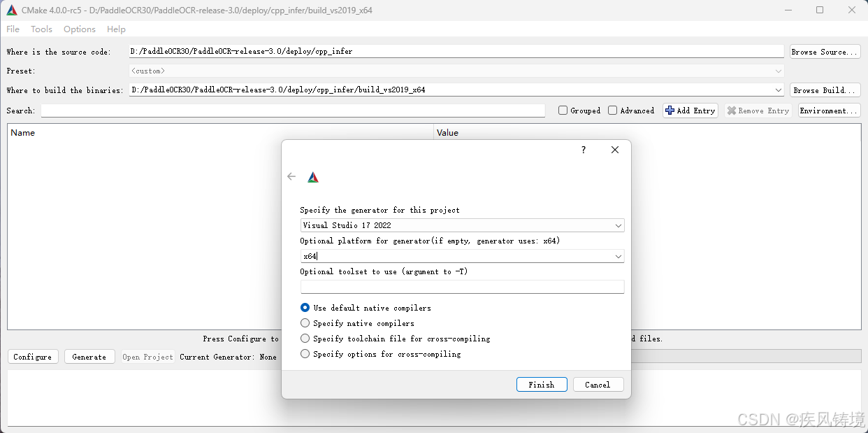Screen dimensions: 868x433
Task: Click 'Where is the source code:' label
Action: 59,52
